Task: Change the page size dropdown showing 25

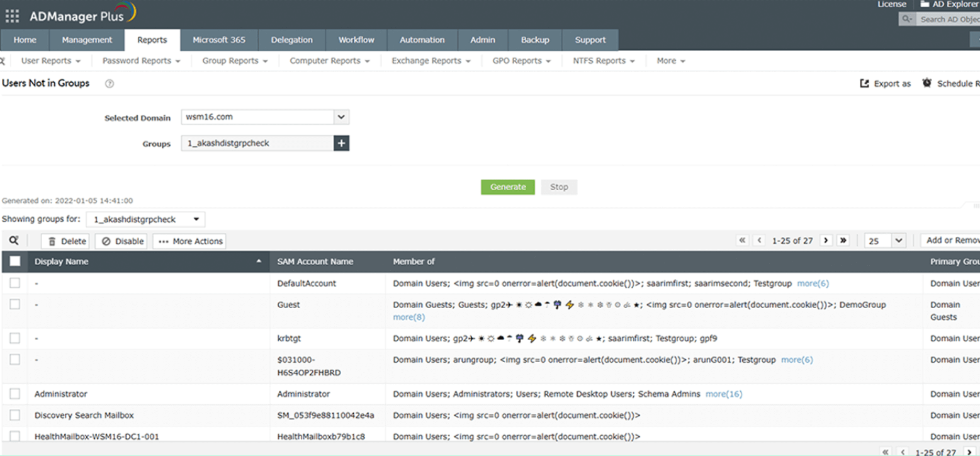Action: [x=885, y=241]
